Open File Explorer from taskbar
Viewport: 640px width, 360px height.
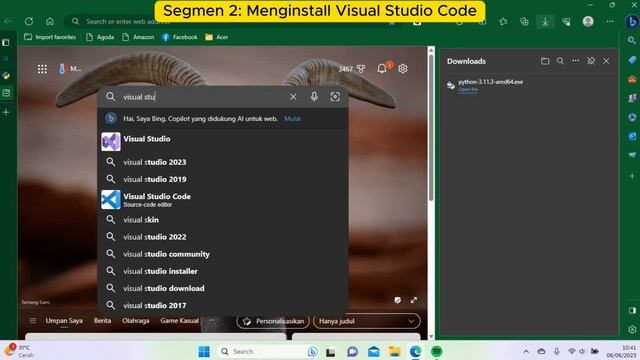click(395, 351)
